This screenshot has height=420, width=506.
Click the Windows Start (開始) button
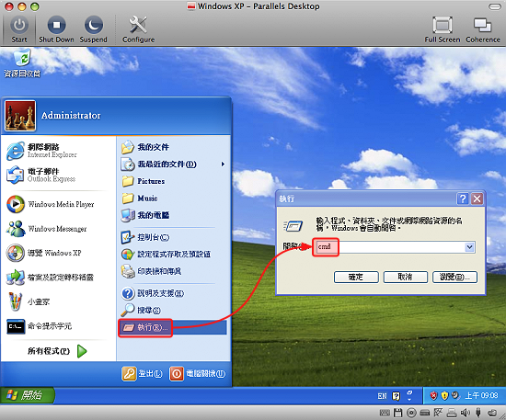(x=27, y=395)
